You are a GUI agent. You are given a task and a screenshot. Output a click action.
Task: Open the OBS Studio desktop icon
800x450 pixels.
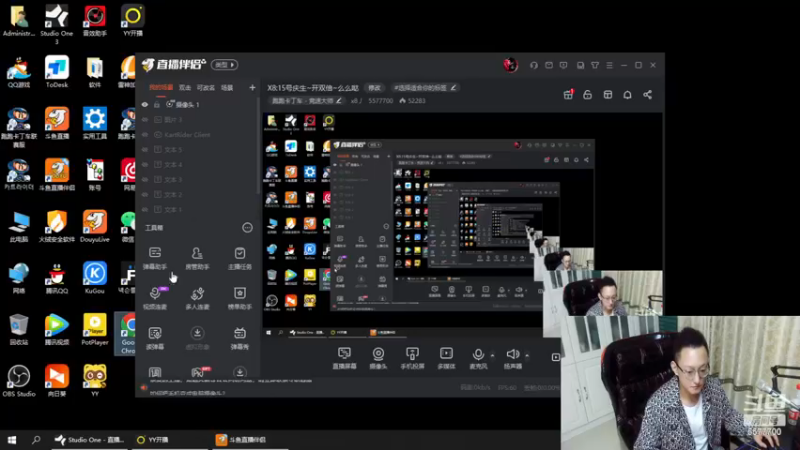pyautogui.click(x=19, y=381)
